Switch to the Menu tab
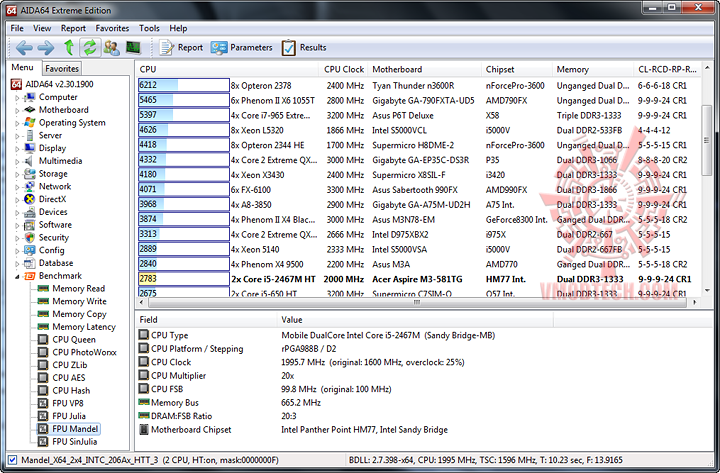Viewport: 720px width, 473px height. point(23,68)
